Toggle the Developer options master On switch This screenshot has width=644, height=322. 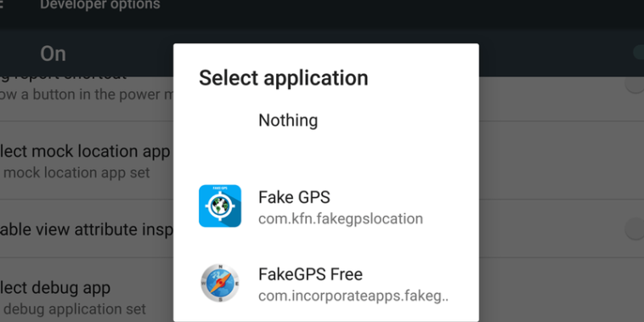tap(638, 53)
